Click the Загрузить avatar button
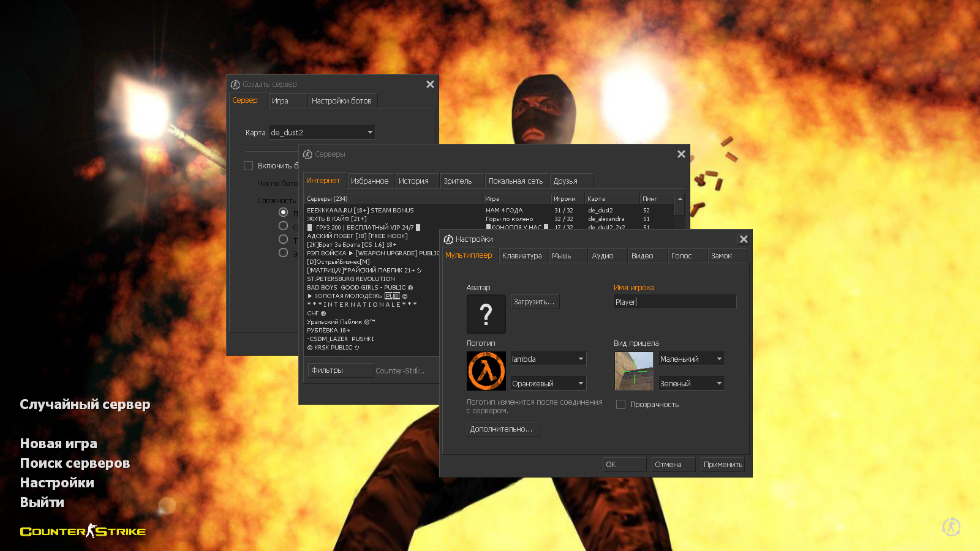 (x=535, y=302)
